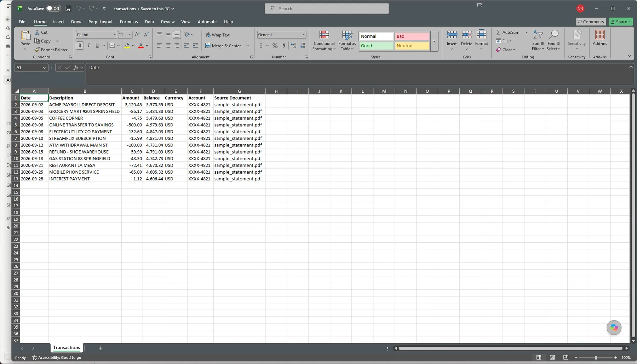The height and width of the screenshot is (364, 637).
Task: Toggle Underline formatting
Action: tap(97, 46)
